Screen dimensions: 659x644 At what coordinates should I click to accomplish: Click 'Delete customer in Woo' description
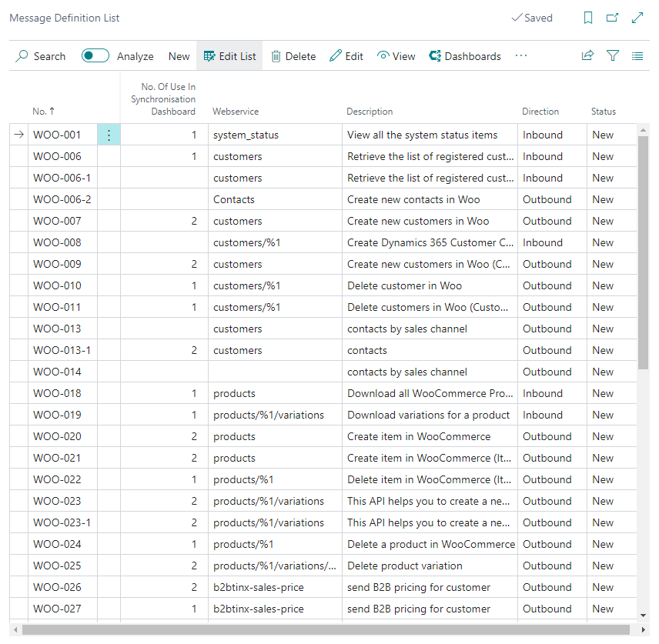click(405, 285)
